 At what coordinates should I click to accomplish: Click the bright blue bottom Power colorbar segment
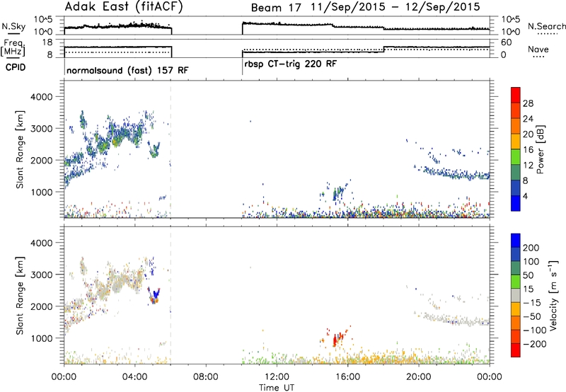click(x=516, y=203)
